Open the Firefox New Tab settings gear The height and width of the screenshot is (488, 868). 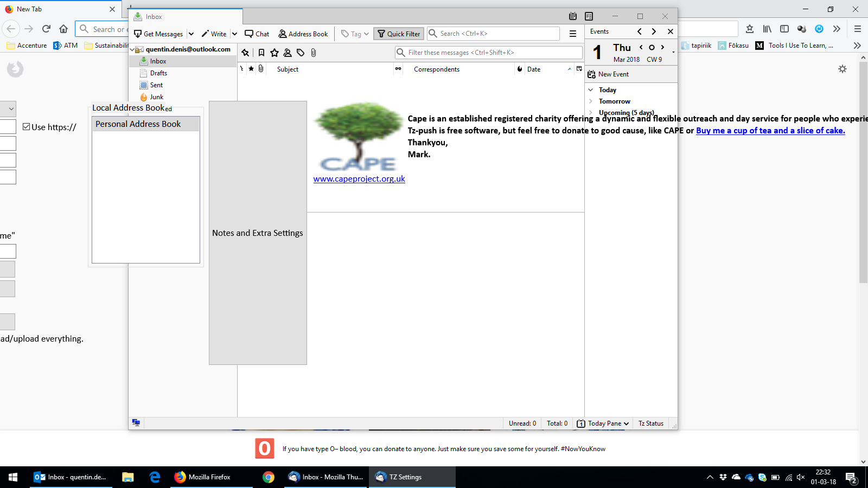tap(843, 69)
